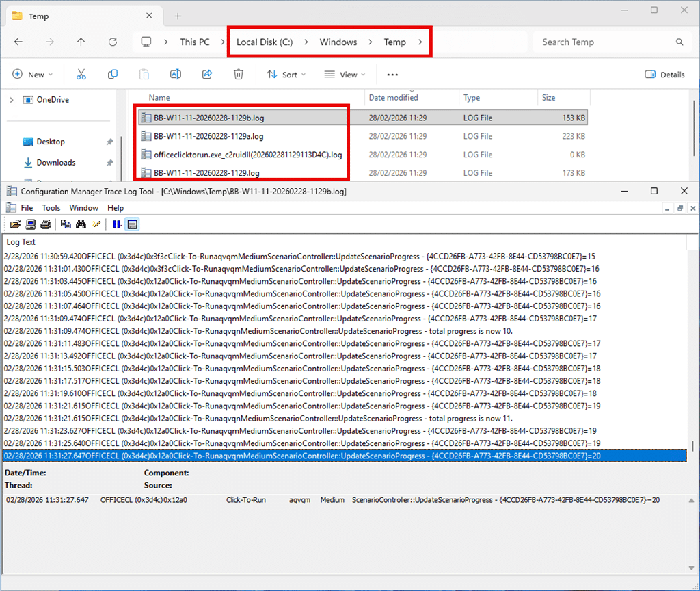Click the Open log file icon in CMTrace

tap(15, 224)
